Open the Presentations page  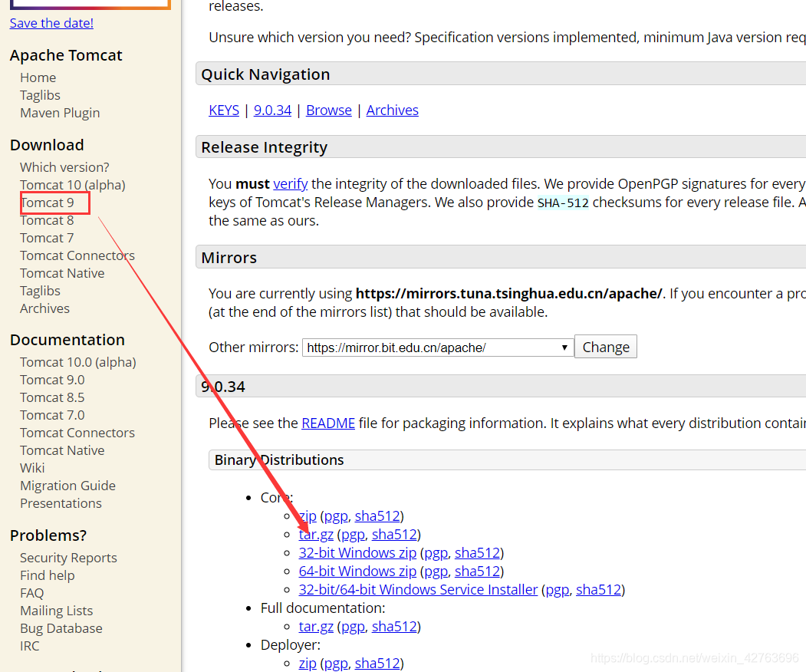click(x=61, y=503)
